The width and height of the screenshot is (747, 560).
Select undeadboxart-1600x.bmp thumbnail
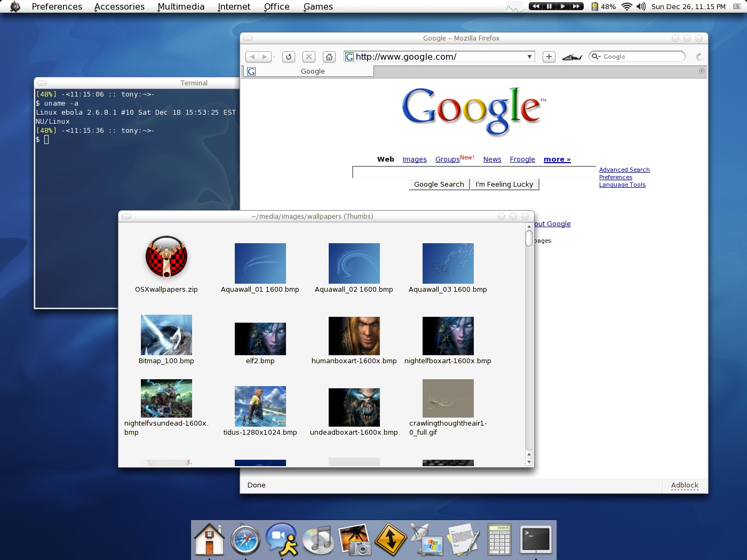[x=354, y=412]
